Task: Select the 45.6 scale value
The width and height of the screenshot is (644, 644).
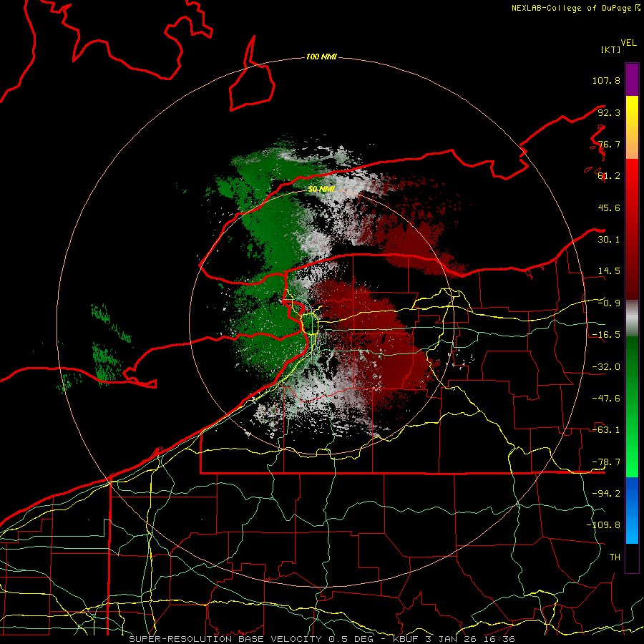Action: 609,208
